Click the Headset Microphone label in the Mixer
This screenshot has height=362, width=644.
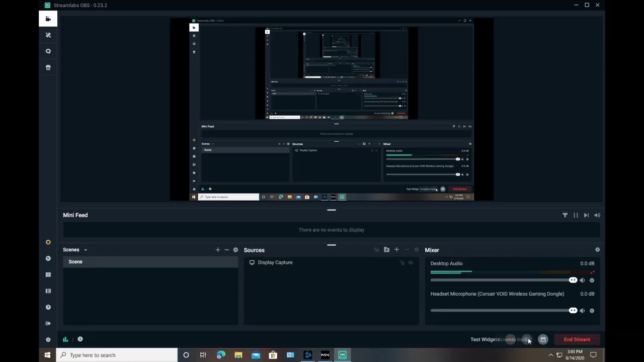[x=497, y=294]
